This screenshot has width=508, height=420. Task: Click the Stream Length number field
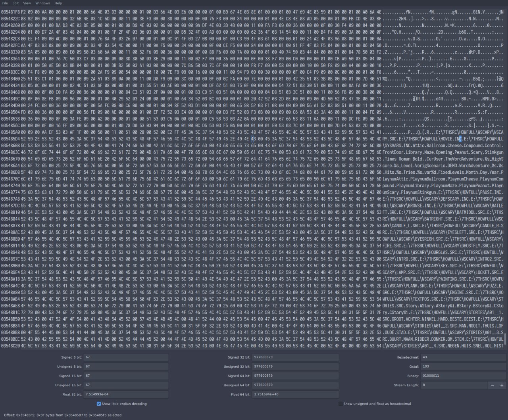click(454, 385)
